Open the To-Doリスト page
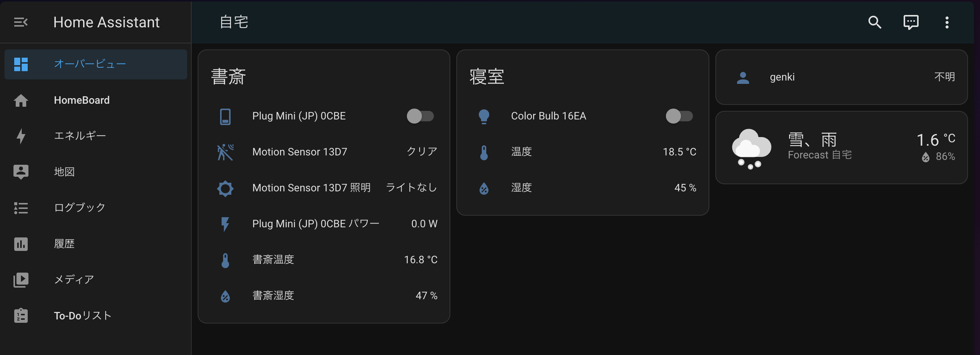The image size is (980, 355). (82, 315)
